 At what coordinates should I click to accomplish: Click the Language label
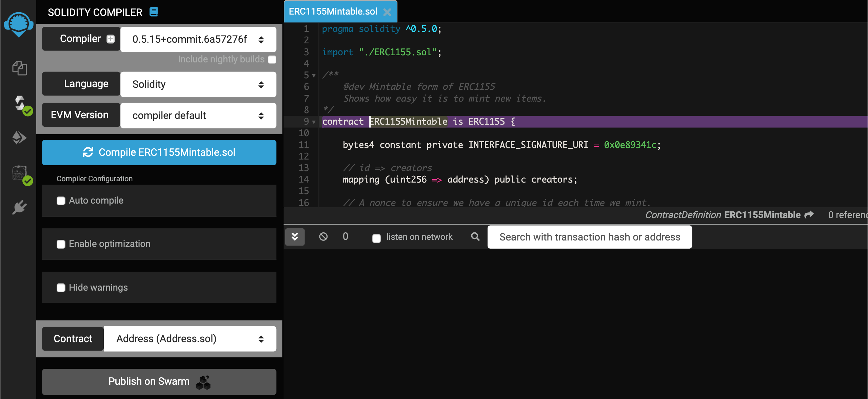(x=81, y=84)
